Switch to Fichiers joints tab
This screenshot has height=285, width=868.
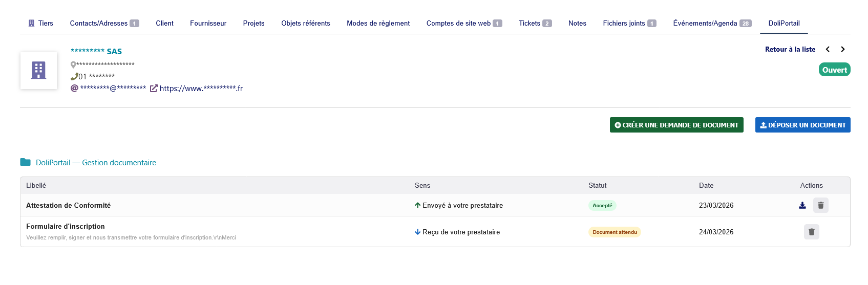coord(629,23)
